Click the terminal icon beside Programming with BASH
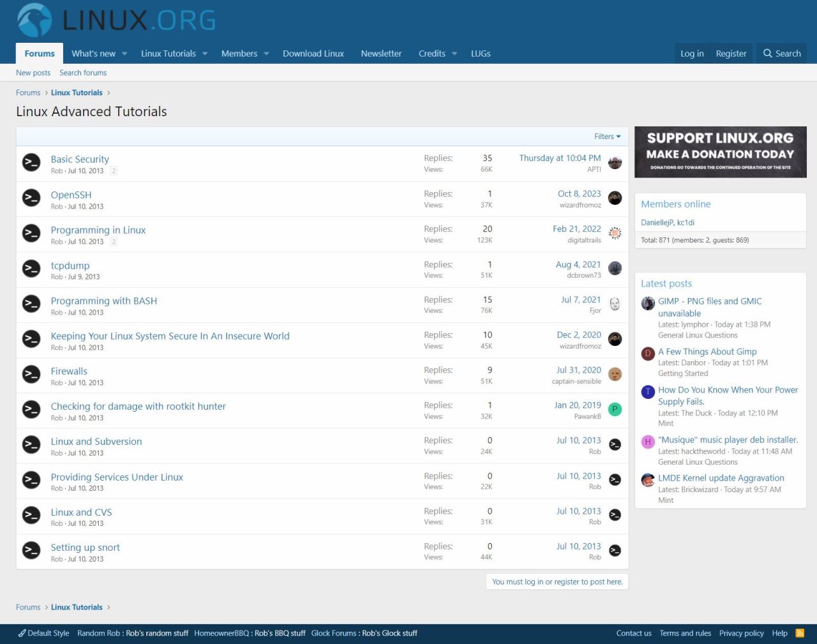The width and height of the screenshot is (817, 644). (31, 304)
